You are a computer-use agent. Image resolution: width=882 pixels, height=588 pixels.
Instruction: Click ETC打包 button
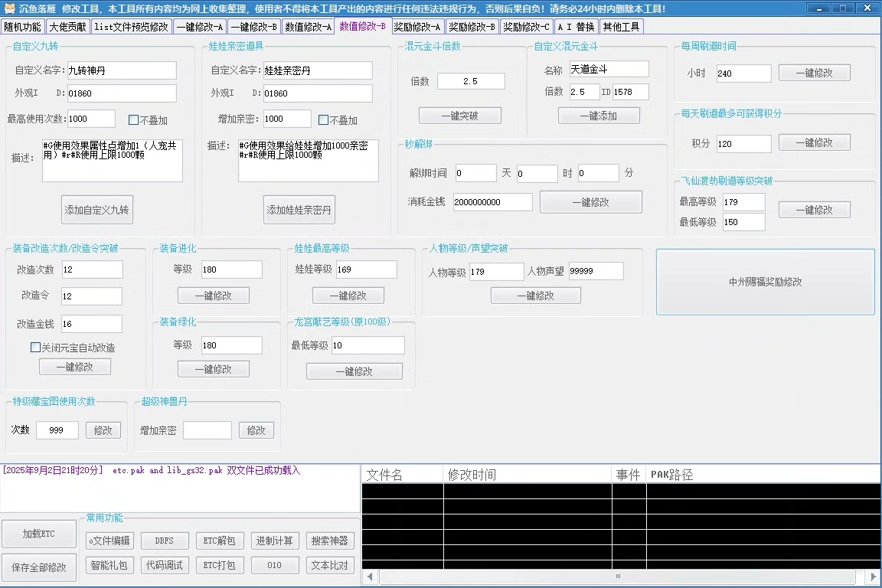pyautogui.click(x=220, y=565)
